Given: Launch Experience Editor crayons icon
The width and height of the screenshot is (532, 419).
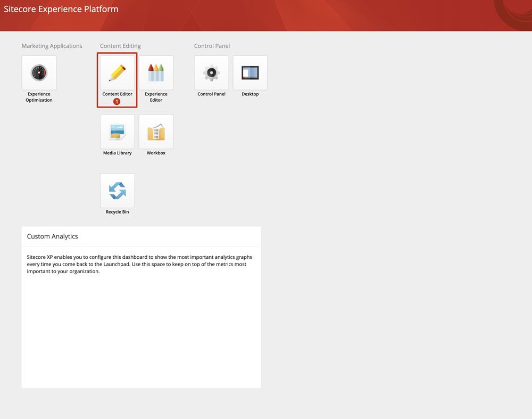Looking at the screenshot, I should point(156,73).
